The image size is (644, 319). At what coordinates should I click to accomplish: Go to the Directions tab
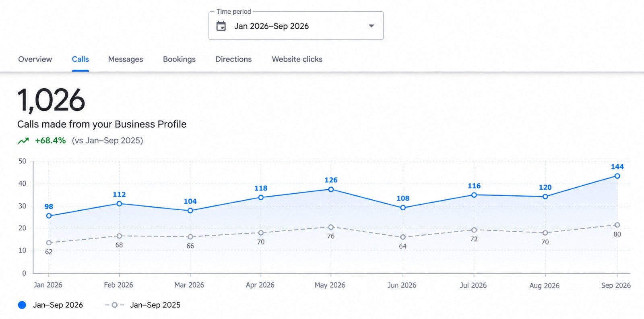pos(233,59)
